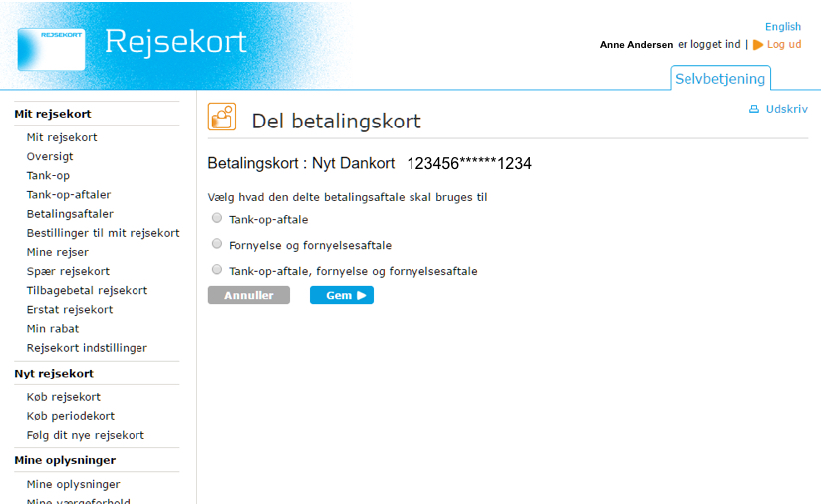Go to Betalingsaftaler in sidebar

coord(70,214)
